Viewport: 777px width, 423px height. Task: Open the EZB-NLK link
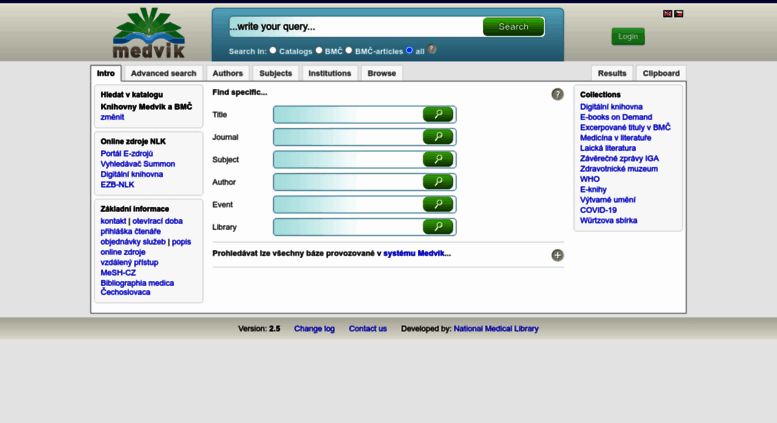click(x=117, y=185)
